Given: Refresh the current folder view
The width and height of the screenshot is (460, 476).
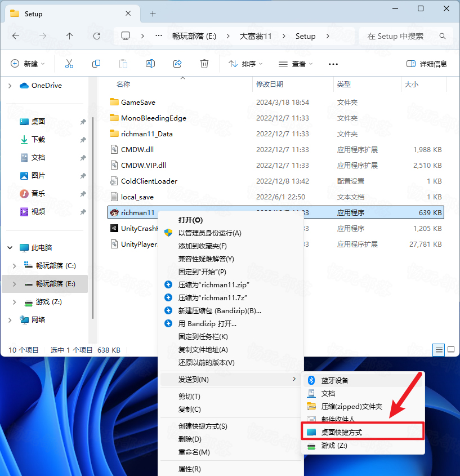Looking at the screenshot, I should 97,36.
